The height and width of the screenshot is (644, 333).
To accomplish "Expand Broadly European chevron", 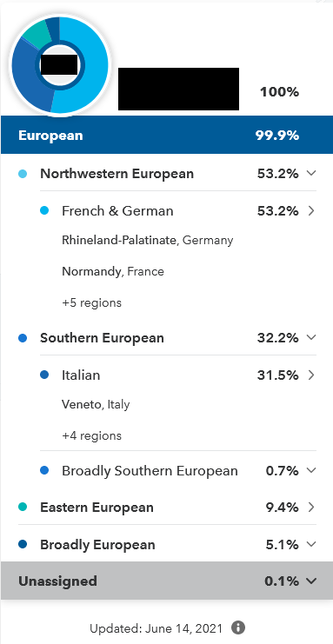I will (311, 545).
